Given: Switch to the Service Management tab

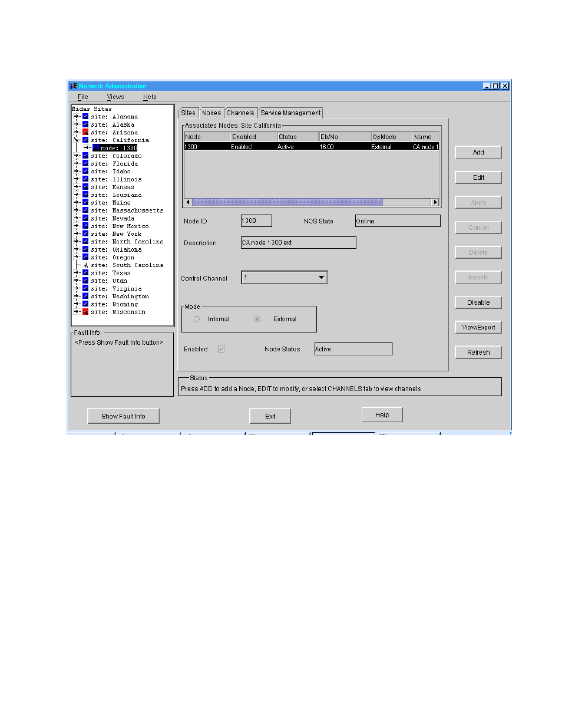Looking at the screenshot, I should [290, 113].
